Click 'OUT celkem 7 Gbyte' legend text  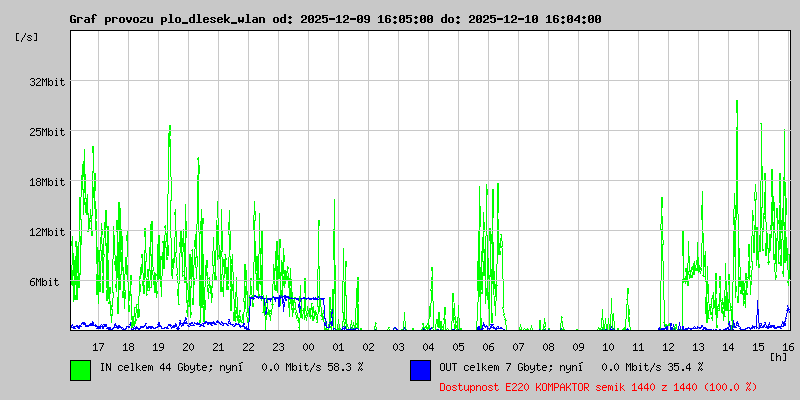pos(496,367)
